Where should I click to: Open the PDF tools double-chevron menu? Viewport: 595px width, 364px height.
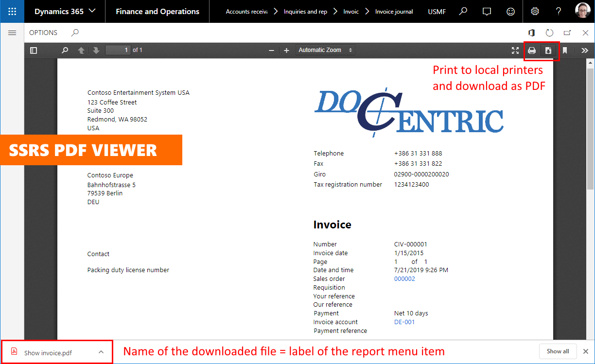(584, 50)
